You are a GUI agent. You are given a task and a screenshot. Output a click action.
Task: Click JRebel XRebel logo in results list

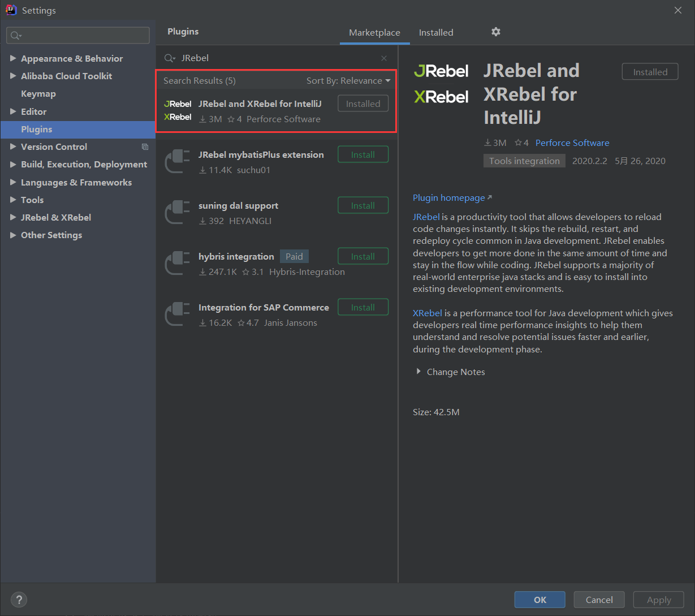click(x=178, y=110)
